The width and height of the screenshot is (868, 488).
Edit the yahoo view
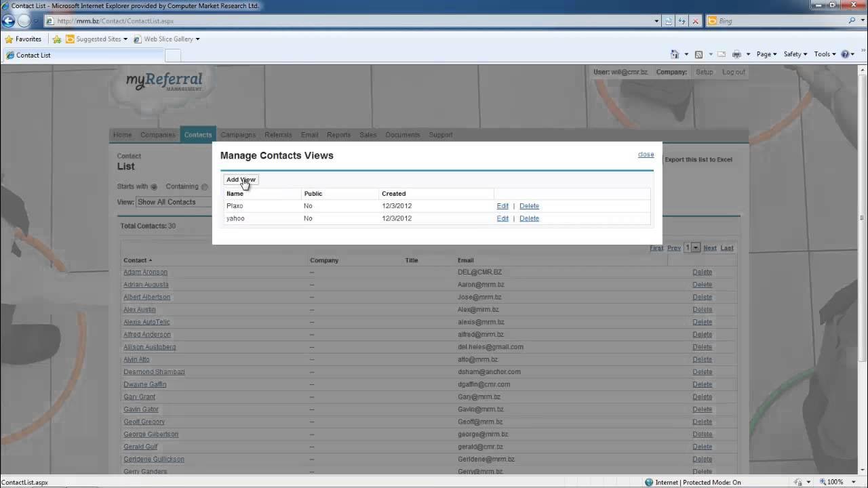coord(502,218)
